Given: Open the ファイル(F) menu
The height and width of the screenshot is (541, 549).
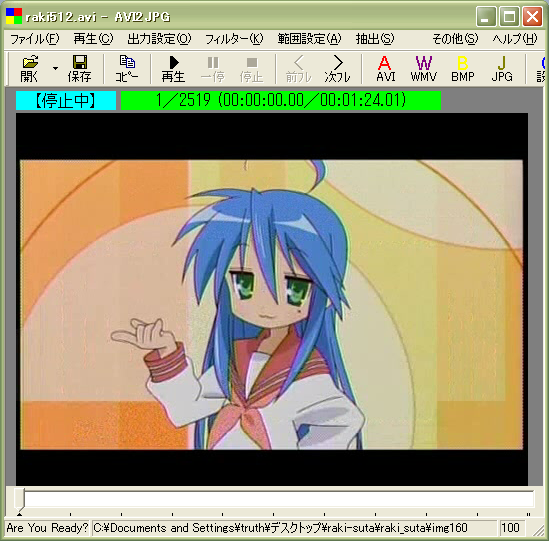Looking at the screenshot, I should [35, 39].
